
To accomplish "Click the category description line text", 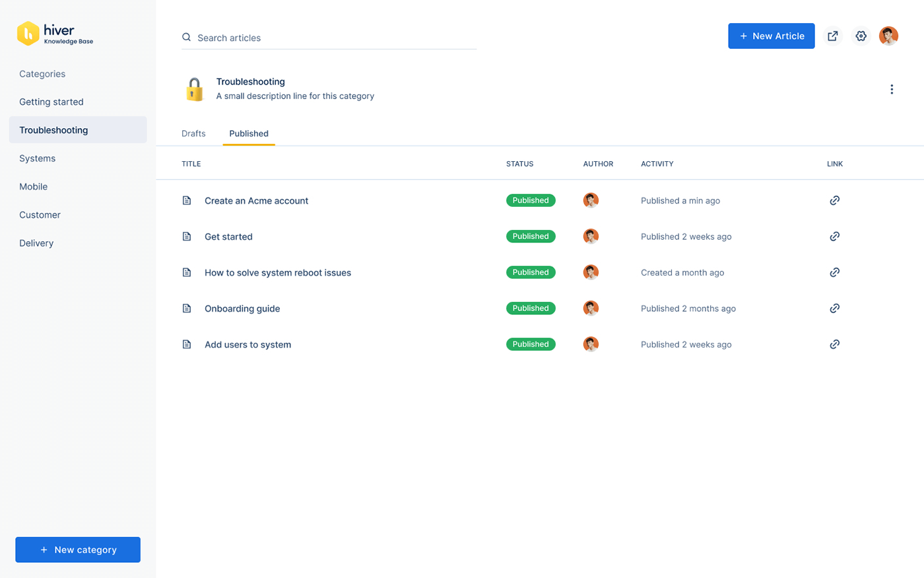I will (295, 96).
